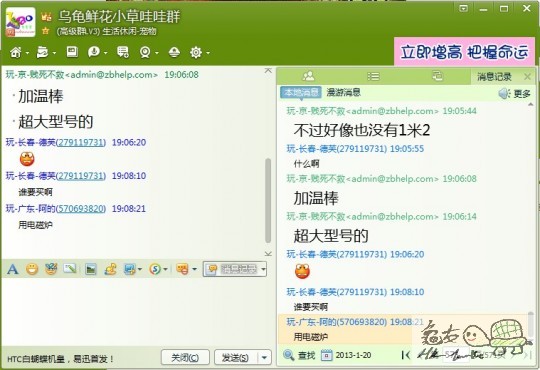
Task: Click the speaker icon beside 更多
Action: coord(505,93)
